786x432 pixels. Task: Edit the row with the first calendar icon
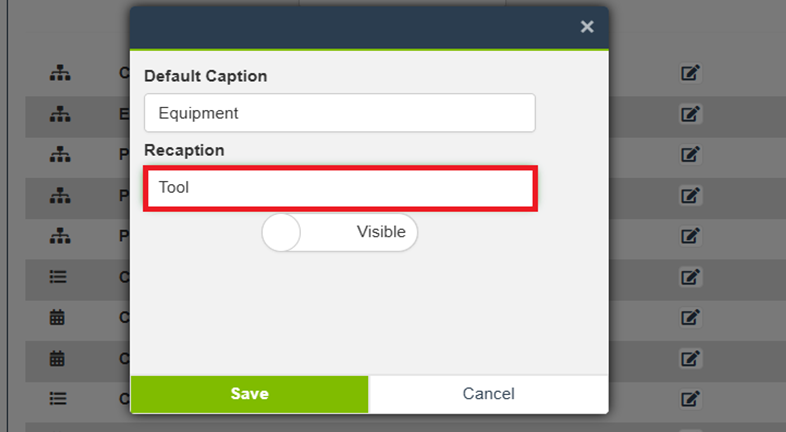(690, 317)
